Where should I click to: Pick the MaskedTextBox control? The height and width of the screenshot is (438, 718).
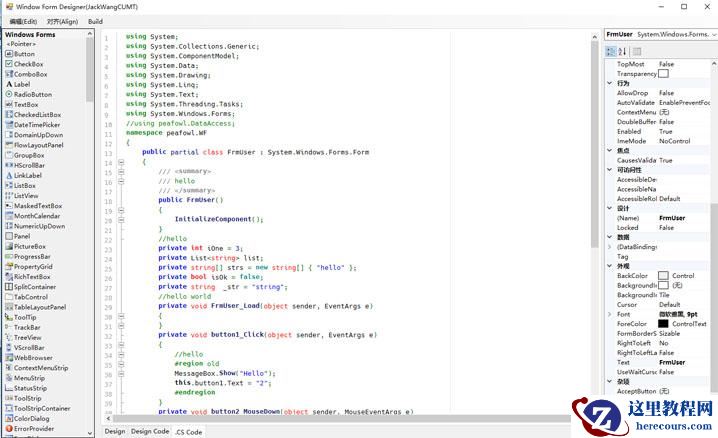[x=33, y=206]
